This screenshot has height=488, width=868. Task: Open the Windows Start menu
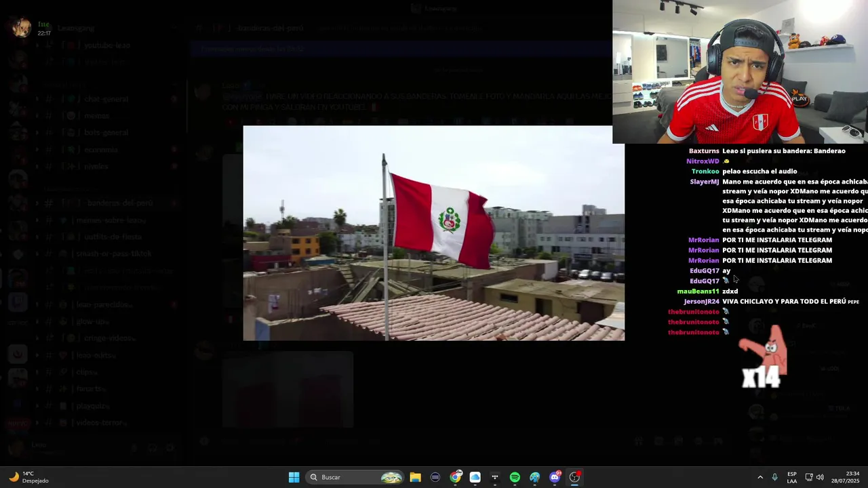pyautogui.click(x=294, y=477)
